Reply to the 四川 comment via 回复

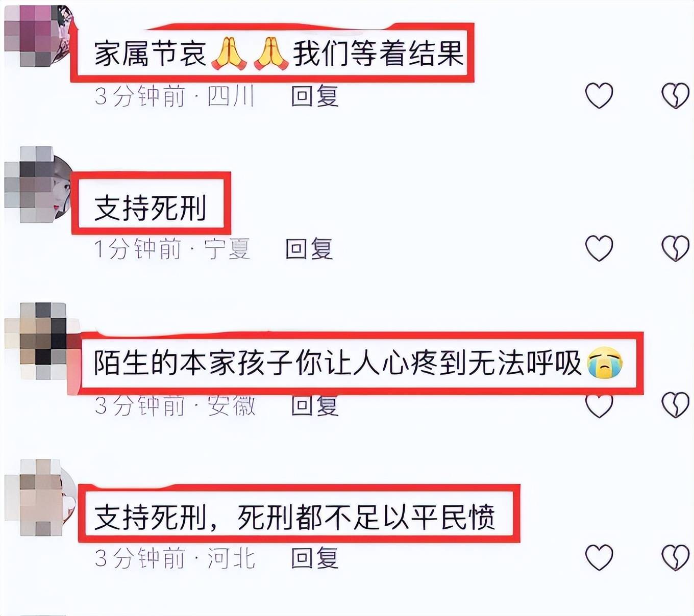point(315,96)
